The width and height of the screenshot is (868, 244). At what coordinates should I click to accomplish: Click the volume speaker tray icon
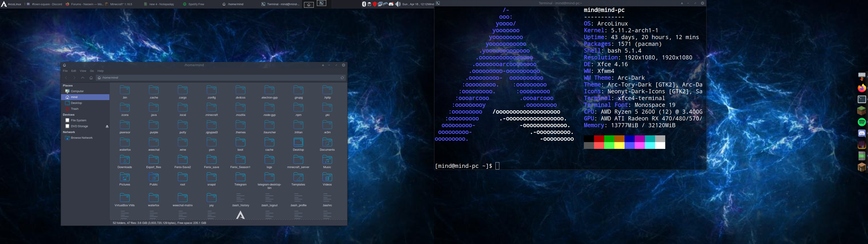pyautogui.click(x=398, y=4)
